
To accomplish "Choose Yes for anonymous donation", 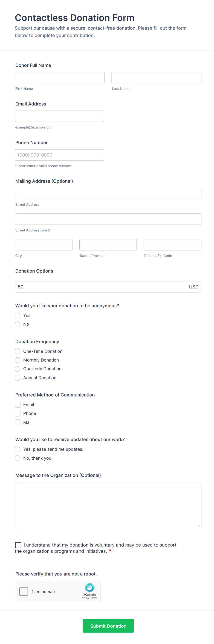I will tap(17, 316).
